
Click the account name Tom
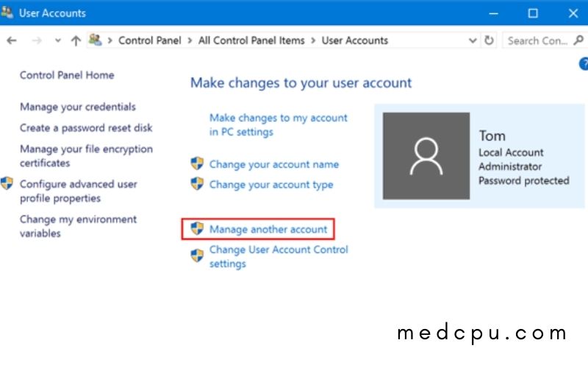[492, 136]
